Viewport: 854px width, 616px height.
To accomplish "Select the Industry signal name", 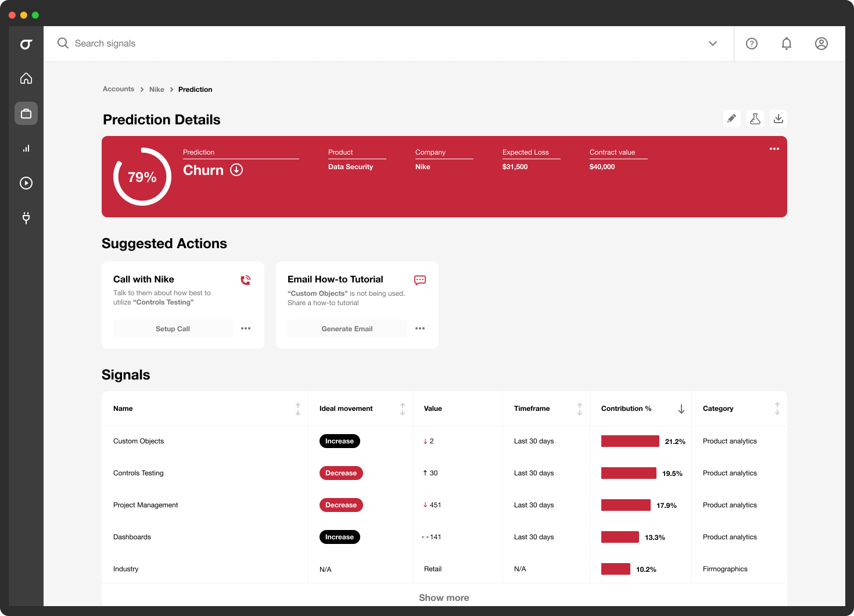I will pyautogui.click(x=126, y=569).
